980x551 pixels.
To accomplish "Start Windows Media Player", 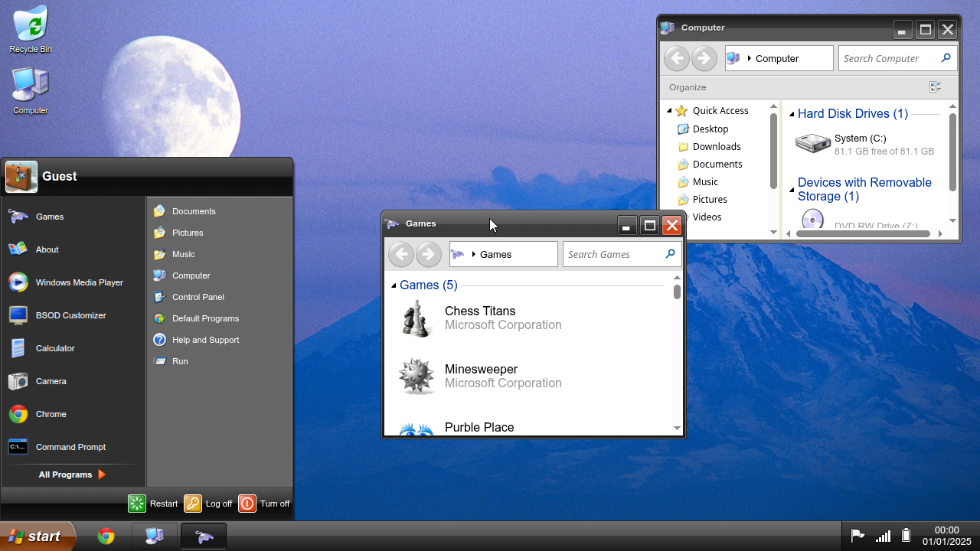I will (80, 282).
